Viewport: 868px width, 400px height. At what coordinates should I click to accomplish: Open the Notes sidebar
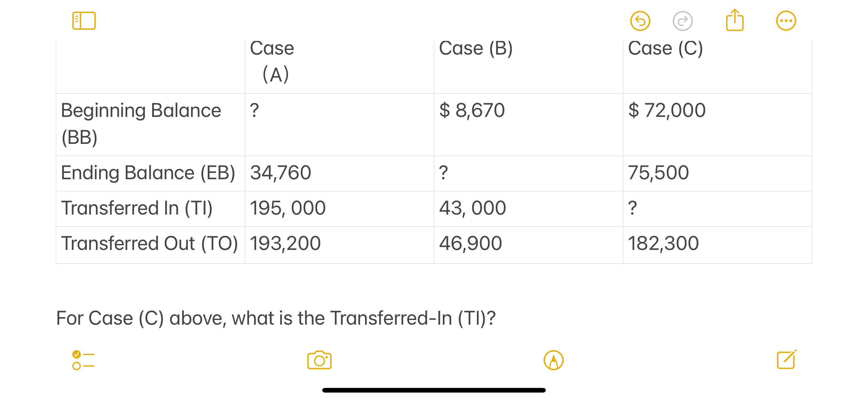tap(84, 20)
